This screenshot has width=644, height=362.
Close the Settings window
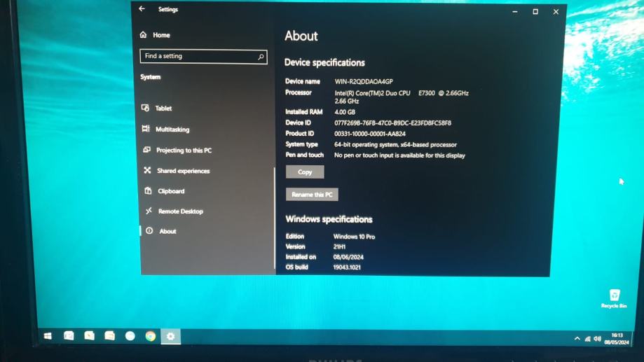pyautogui.click(x=556, y=12)
